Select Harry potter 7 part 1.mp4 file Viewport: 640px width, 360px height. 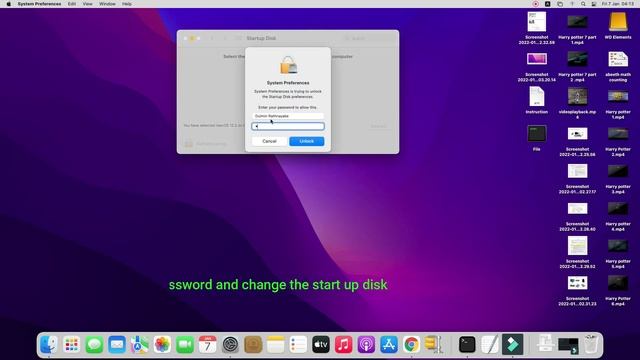point(577,28)
